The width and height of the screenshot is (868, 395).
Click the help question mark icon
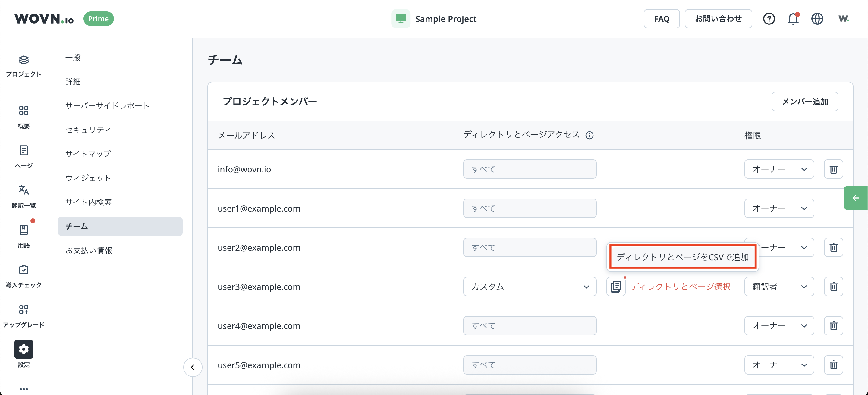click(769, 19)
